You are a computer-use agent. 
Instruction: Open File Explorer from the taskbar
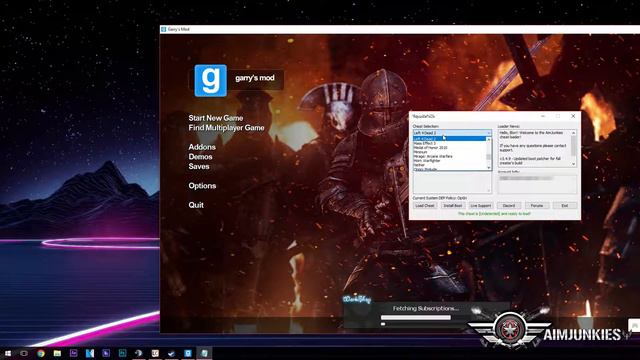point(57,353)
